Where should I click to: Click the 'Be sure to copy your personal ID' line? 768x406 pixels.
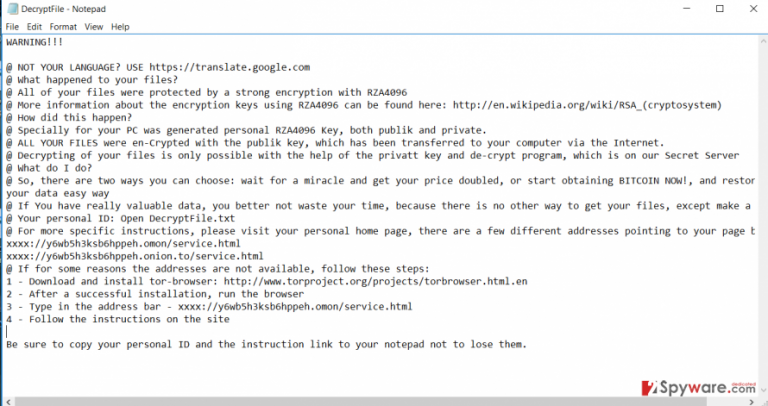(x=266, y=344)
